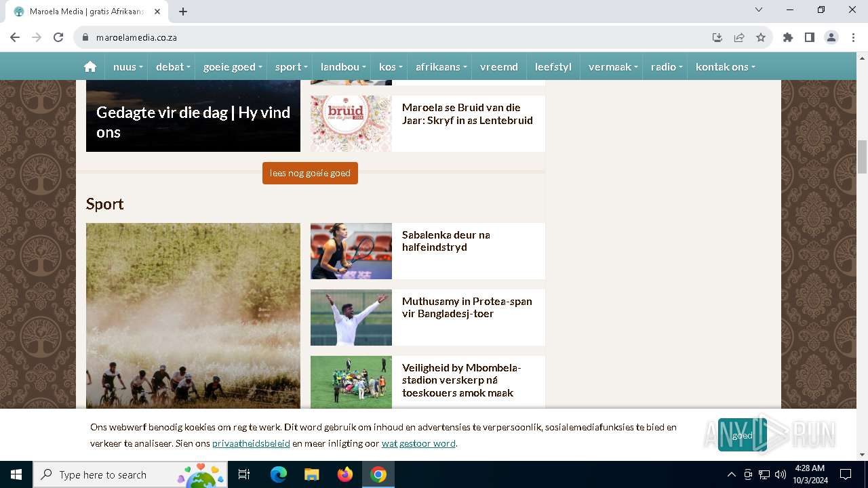Open tab search chevron

[759, 9]
